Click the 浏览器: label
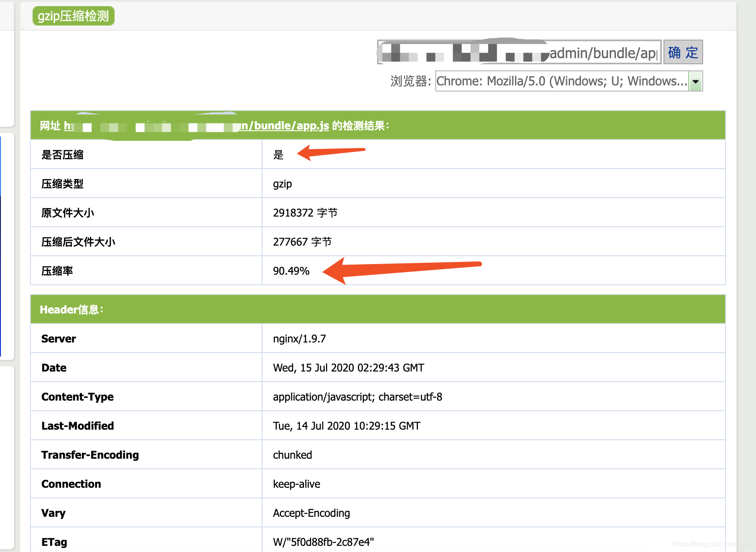 pyautogui.click(x=411, y=81)
